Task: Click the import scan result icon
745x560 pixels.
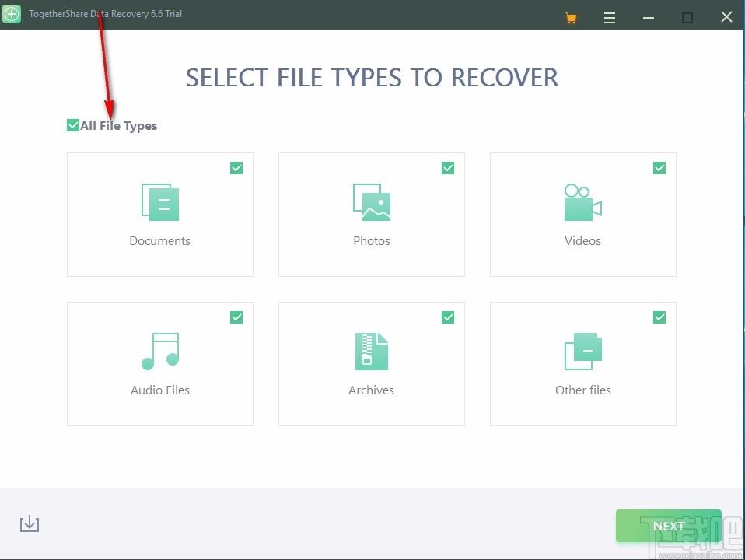Action: [30, 524]
